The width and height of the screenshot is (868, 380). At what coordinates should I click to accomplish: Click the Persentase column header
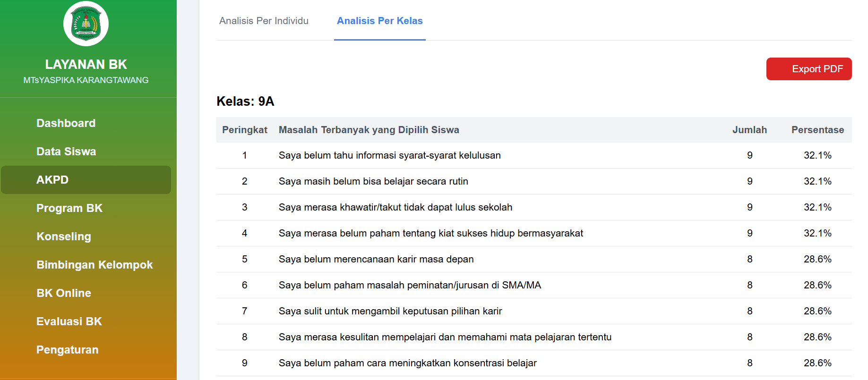817,130
